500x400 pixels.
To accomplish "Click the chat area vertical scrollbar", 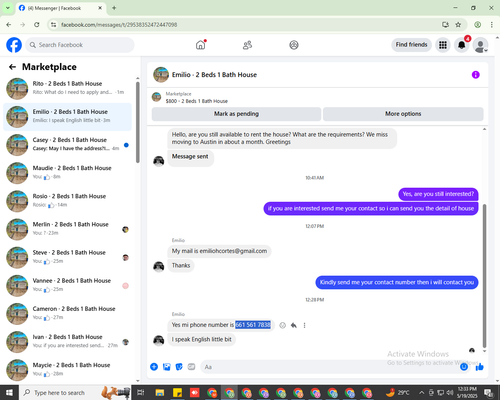I will [x=484, y=276].
